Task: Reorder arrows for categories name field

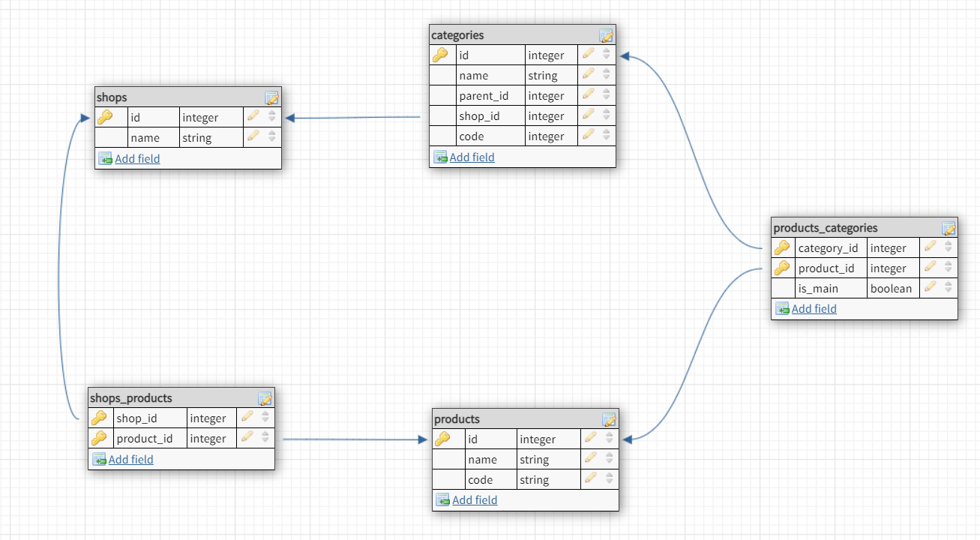Action: tap(607, 75)
